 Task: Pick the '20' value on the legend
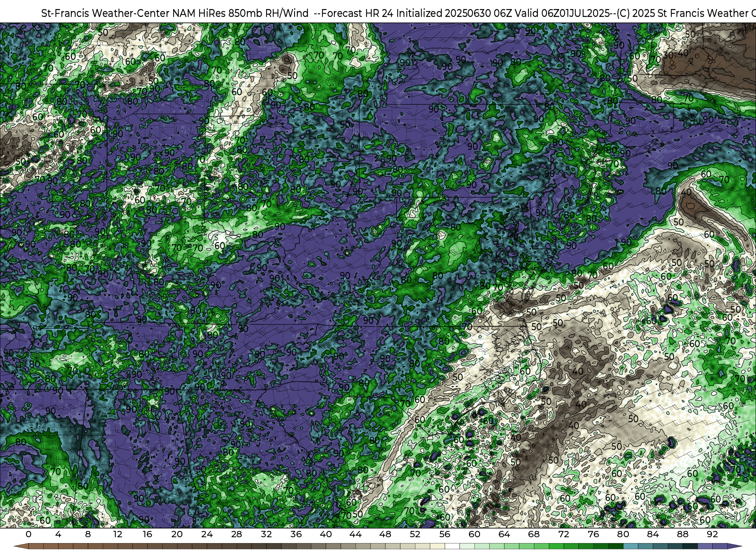click(x=177, y=534)
